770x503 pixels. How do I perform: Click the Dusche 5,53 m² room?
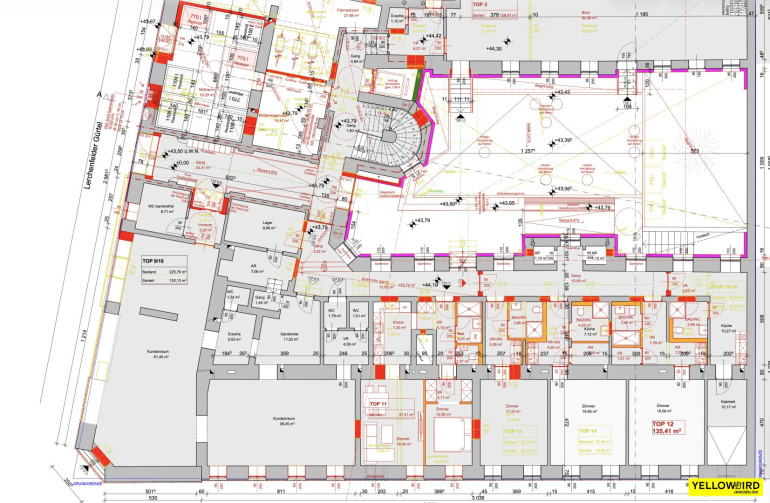pos(236,339)
